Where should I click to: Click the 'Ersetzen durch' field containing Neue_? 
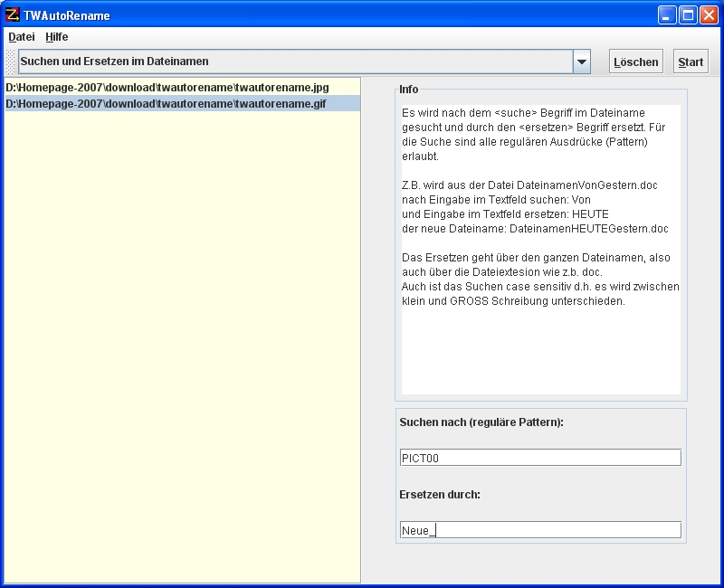tap(540, 530)
